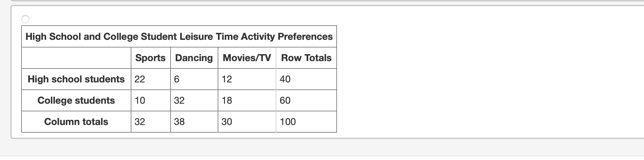644x160 pixels.
Task: Click the college Movies/TV cell showing 18
Action: point(227,100)
